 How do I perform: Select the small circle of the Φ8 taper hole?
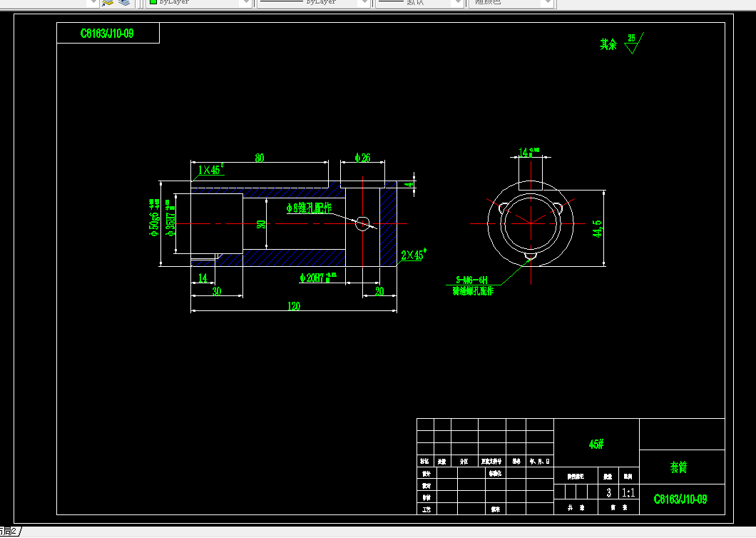pyautogui.click(x=362, y=223)
